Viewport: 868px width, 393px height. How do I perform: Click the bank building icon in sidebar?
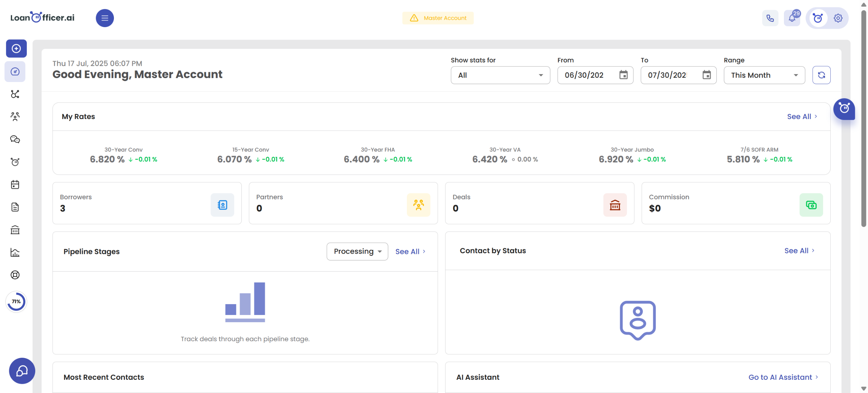coord(15,230)
